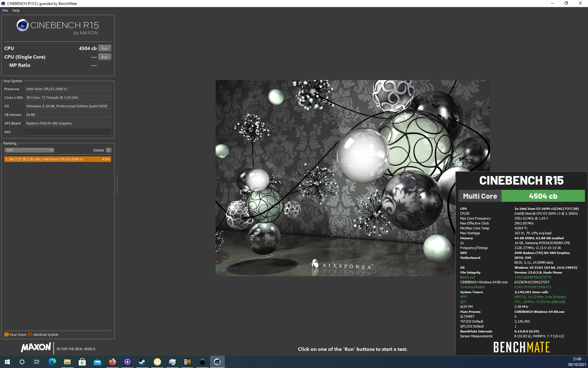Open Task View on taskbar
The image size is (588, 368).
(x=37, y=362)
